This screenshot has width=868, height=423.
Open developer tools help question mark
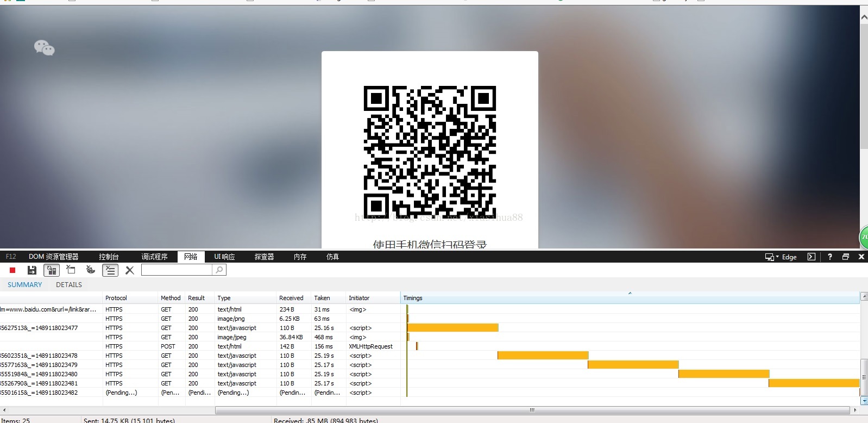[829, 257]
